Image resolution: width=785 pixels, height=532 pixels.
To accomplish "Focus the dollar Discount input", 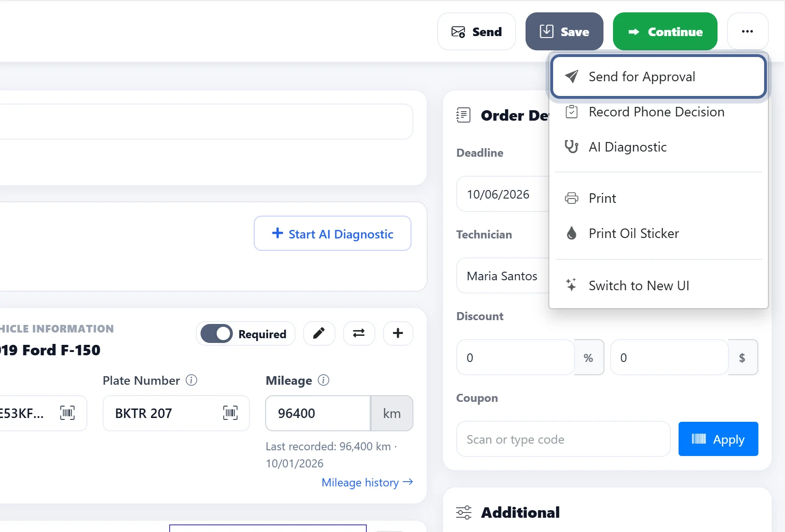I will tap(669, 357).
